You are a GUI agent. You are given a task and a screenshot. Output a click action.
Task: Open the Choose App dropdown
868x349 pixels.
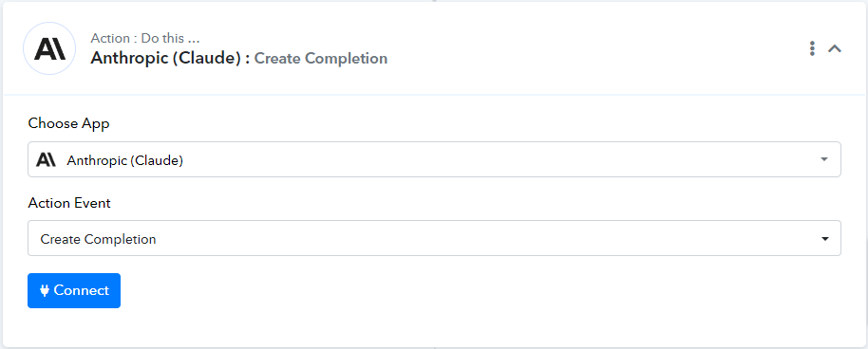pos(434,160)
